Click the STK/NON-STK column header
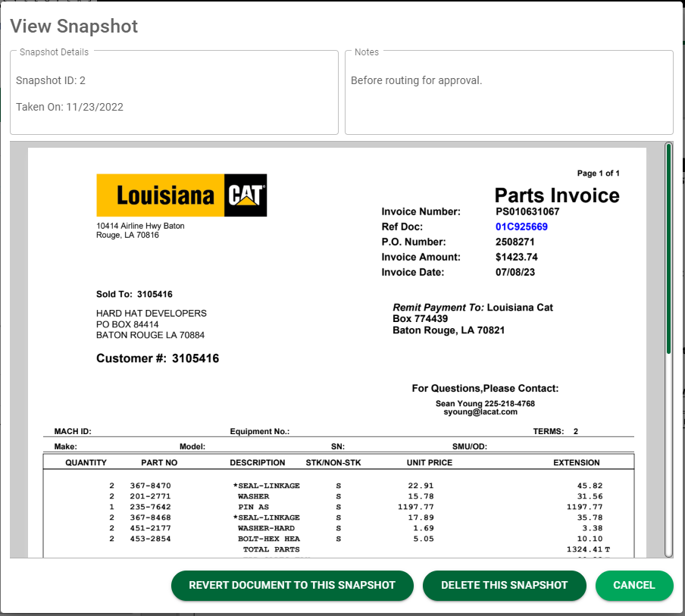685x616 pixels. [x=333, y=463]
